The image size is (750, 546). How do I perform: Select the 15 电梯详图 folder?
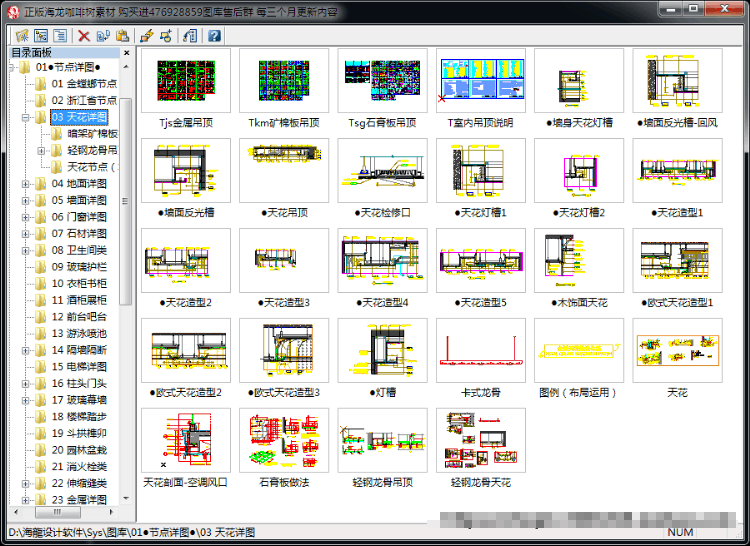[79, 367]
